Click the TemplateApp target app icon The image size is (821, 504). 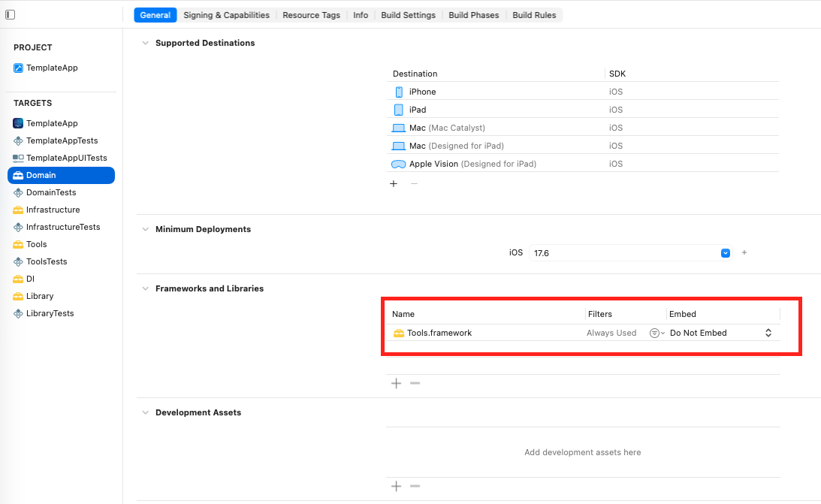[x=18, y=123]
